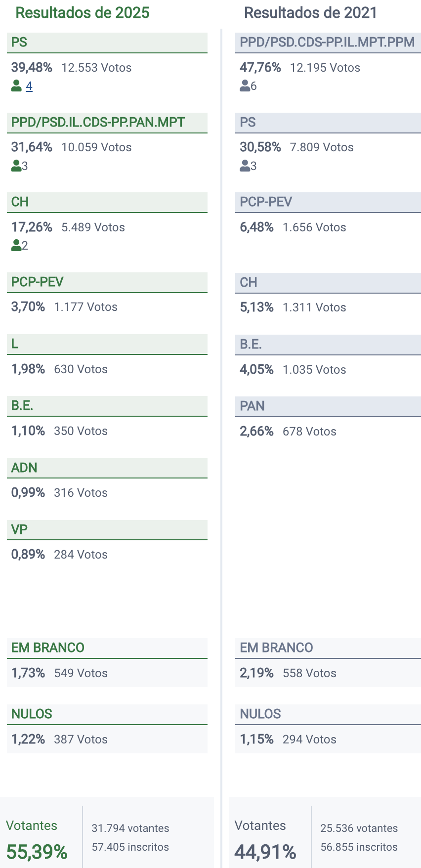This screenshot has height=868, width=421.
Task: Select the Resultados de 2025 heading
Action: click(83, 13)
